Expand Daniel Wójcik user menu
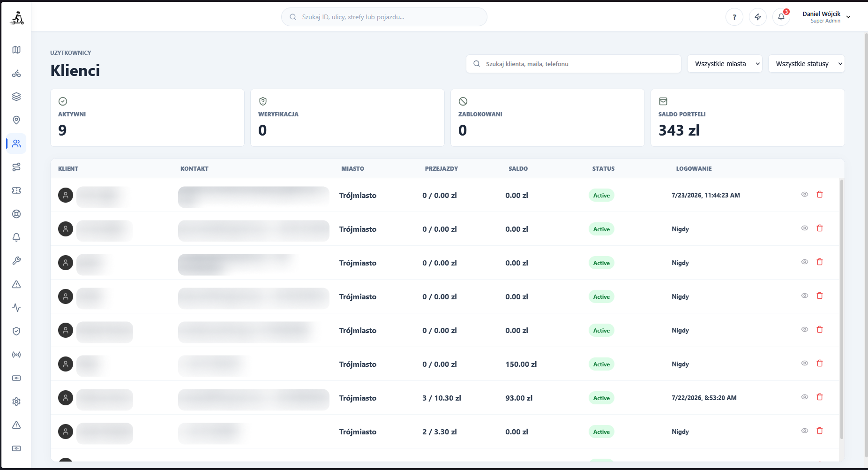 coord(826,17)
